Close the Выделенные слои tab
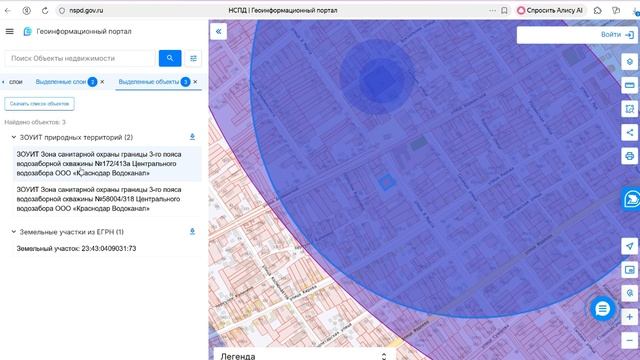The width and height of the screenshot is (640, 360). click(102, 82)
